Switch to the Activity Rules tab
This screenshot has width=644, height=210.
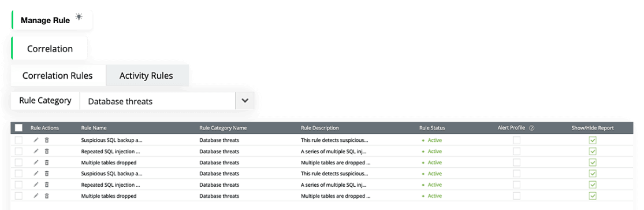point(147,76)
